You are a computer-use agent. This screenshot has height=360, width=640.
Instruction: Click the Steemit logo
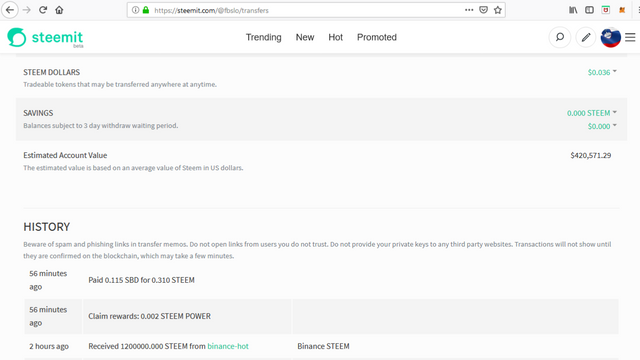tap(45, 38)
